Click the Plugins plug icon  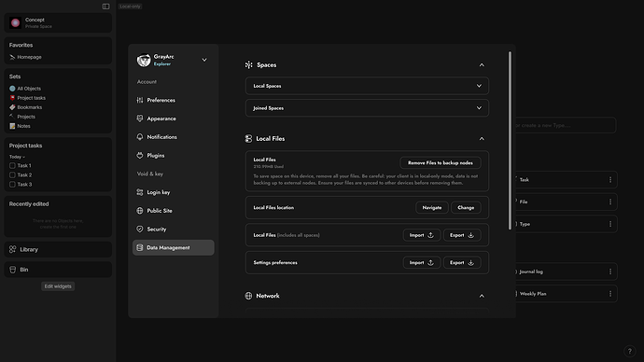click(x=140, y=155)
